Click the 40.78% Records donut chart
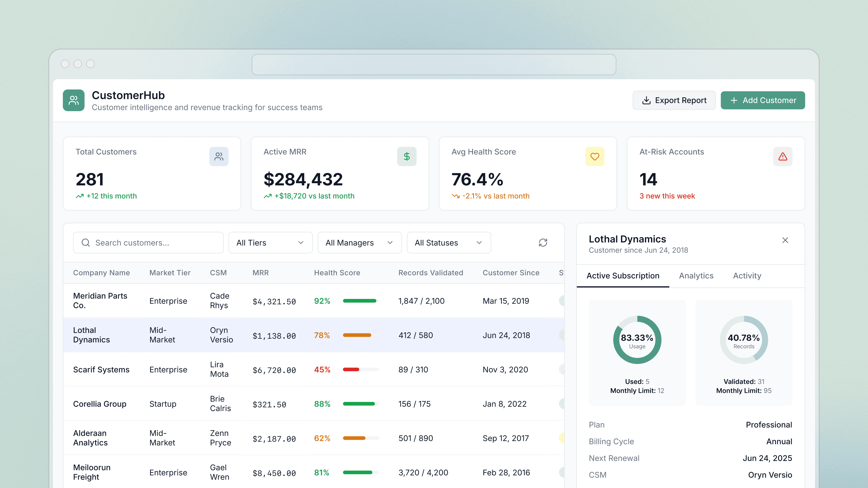 click(744, 340)
